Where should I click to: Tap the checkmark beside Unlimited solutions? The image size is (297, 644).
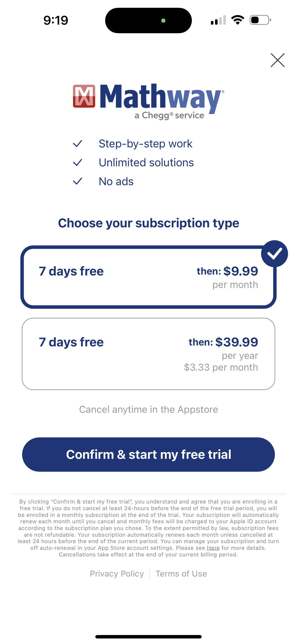(78, 163)
